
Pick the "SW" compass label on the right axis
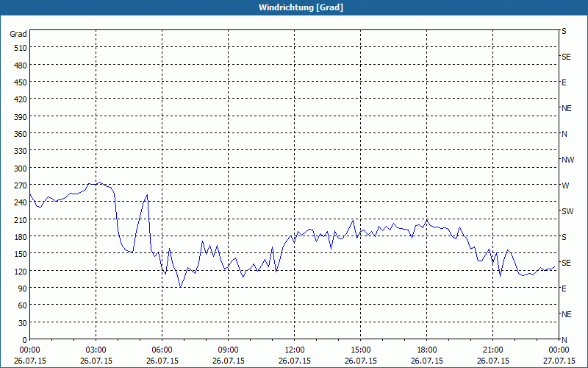click(567, 211)
